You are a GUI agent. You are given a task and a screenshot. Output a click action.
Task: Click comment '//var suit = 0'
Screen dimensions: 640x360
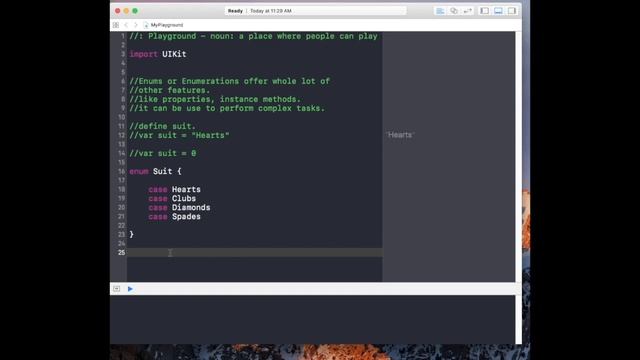click(162, 153)
